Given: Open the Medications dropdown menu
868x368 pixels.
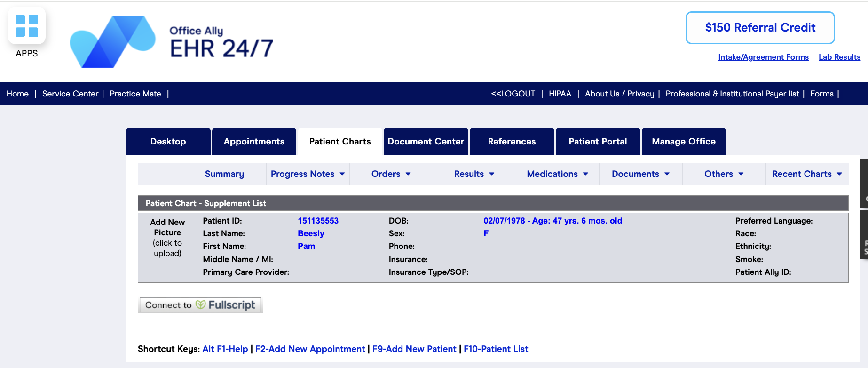Looking at the screenshot, I should 558,174.
